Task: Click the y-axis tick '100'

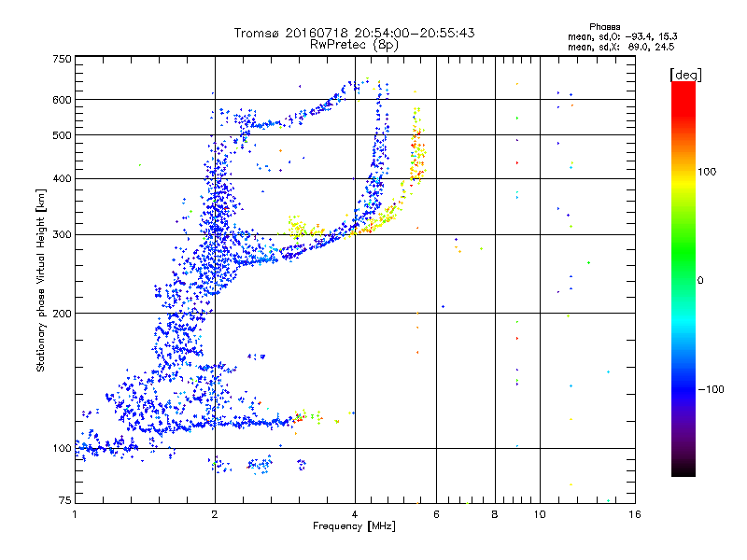Action: [x=62, y=448]
